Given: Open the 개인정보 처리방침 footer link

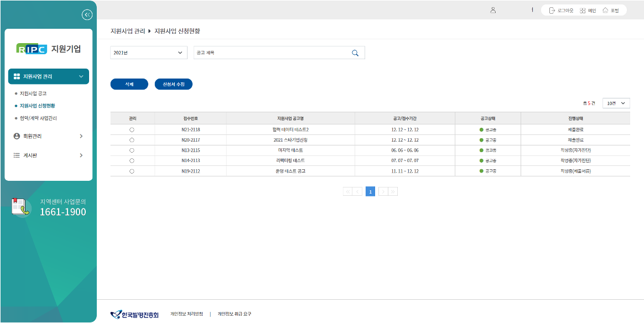Looking at the screenshot, I should click(x=186, y=314).
